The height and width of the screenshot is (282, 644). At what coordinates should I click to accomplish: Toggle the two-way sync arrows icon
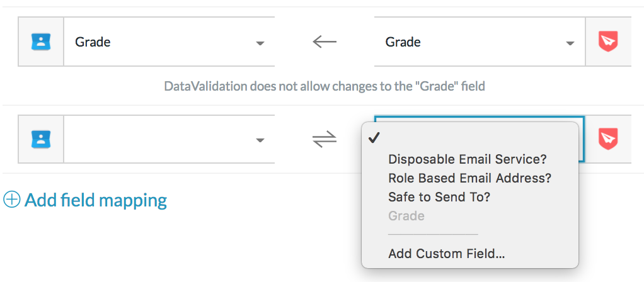[x=325, y=140]
